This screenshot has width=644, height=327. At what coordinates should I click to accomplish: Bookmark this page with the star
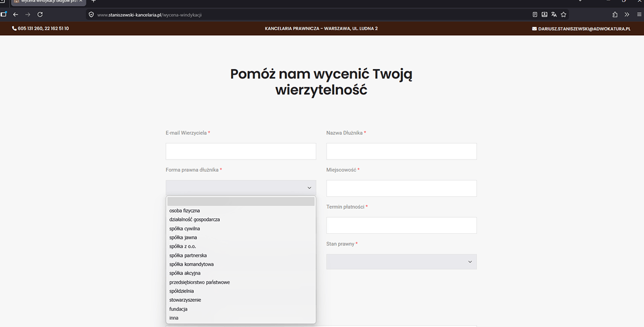point(563,15)
